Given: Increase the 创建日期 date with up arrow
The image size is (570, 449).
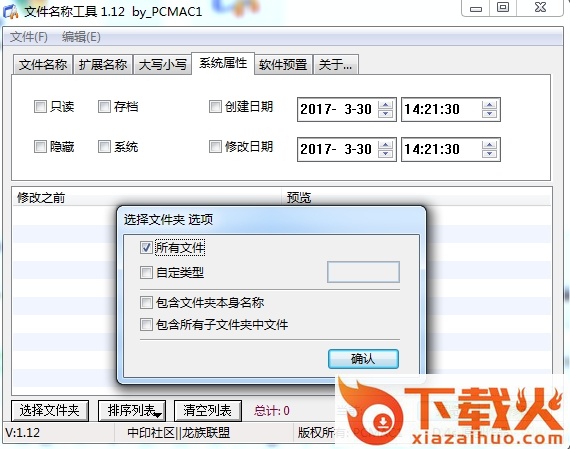Looking at the screenshot, I should [x=385, y=105].
